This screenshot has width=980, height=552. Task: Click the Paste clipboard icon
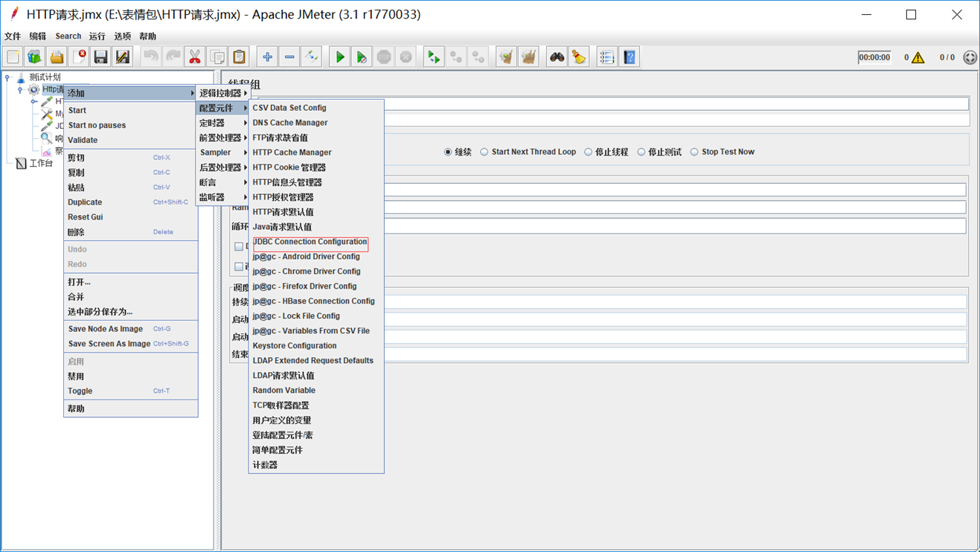coord(239,57)
